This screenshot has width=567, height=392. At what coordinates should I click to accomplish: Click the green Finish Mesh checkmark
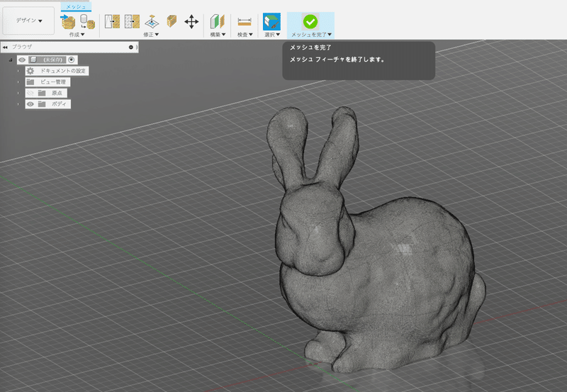pyautogui.click(x=310, y=22)
